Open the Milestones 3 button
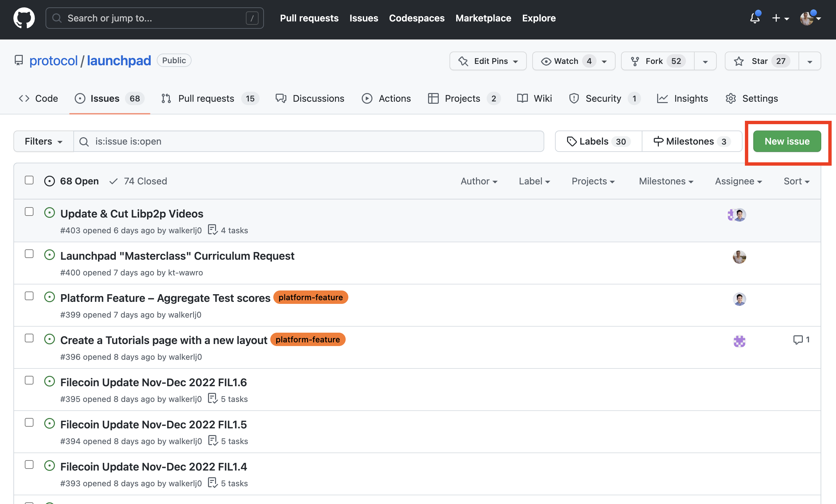Image resolution: width=836 pixels, height=504 pixels. (x=692, y=141)
